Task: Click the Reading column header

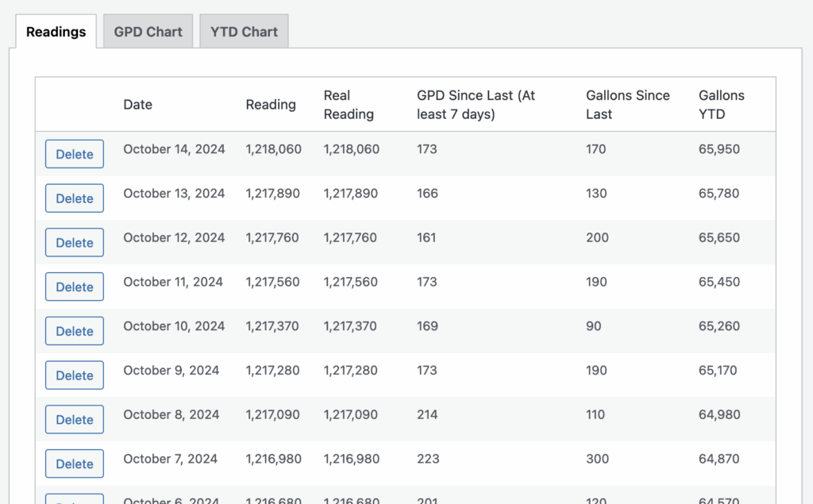Action: point(271,105)
